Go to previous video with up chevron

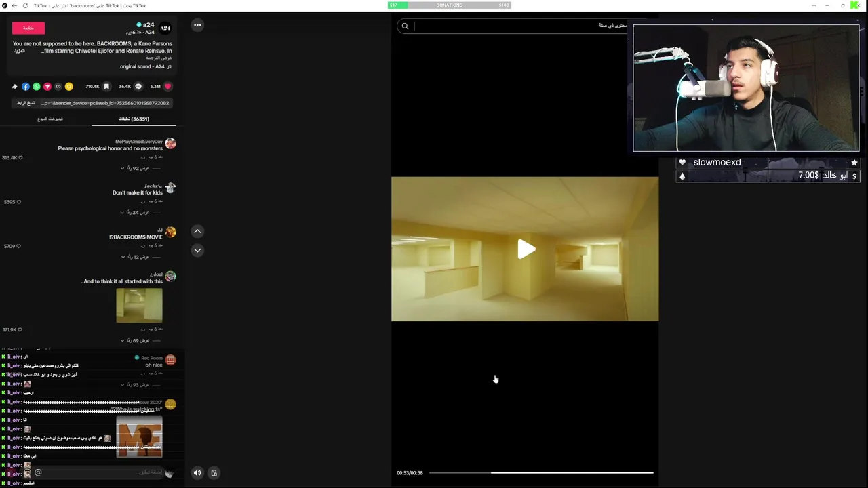point(197,231)
